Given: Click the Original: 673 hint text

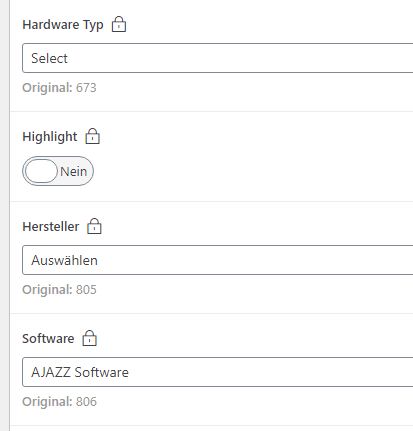Looking at the screenshot, I should (x=59, y=88).
